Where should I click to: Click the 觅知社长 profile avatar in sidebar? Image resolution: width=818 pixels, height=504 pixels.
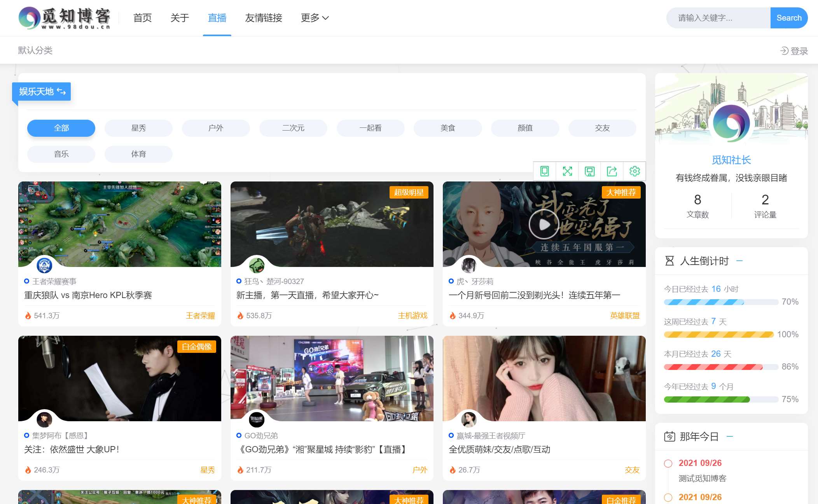[x=731, y=123]
